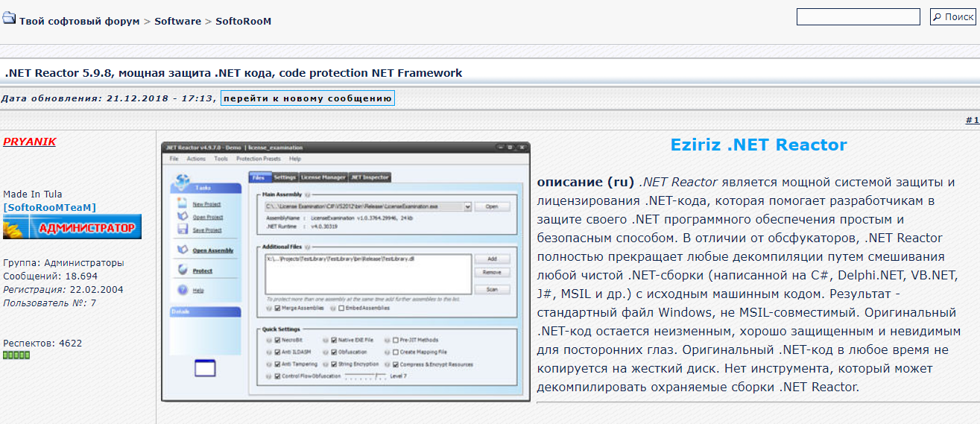Click the 'Сообщений: 18.694' text
Image resolution: width=980 pixels, height=424 pixels.
[50, 276]
